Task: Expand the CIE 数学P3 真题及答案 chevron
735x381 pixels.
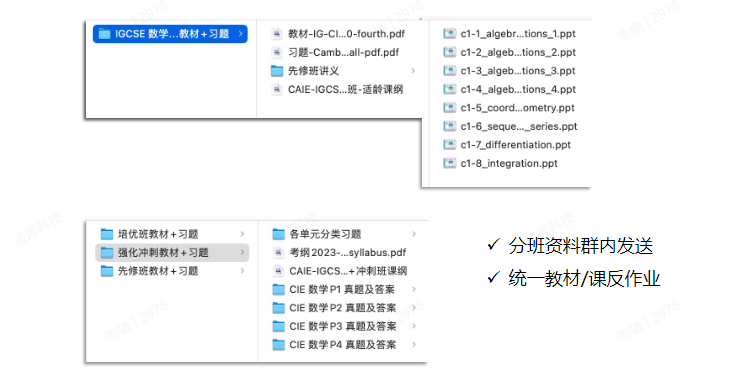Action: click(x=414, y=326)
